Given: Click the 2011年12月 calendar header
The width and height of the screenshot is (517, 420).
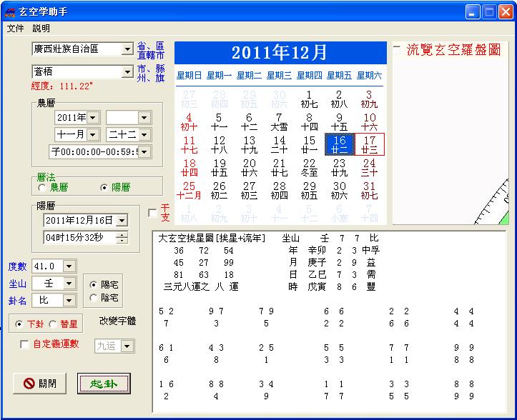Looking at the screenshot, I should [x=279, y=53].
